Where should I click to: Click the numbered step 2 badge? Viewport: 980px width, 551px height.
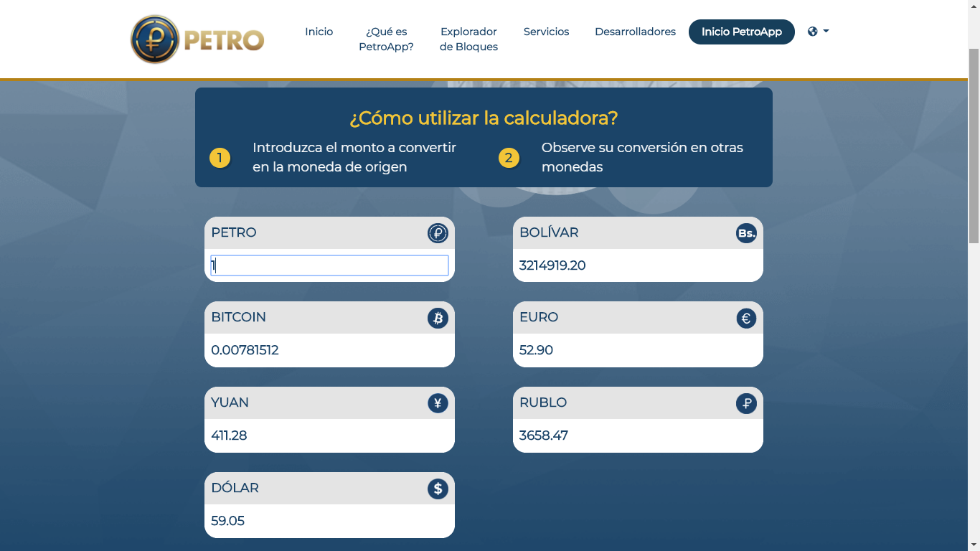pos(509,158)
